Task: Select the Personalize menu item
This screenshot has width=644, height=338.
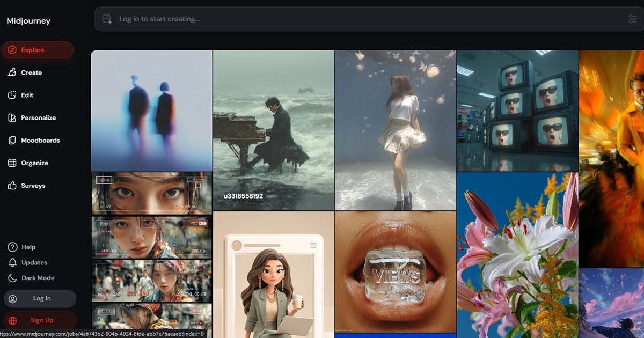Action: click(38, 117)
